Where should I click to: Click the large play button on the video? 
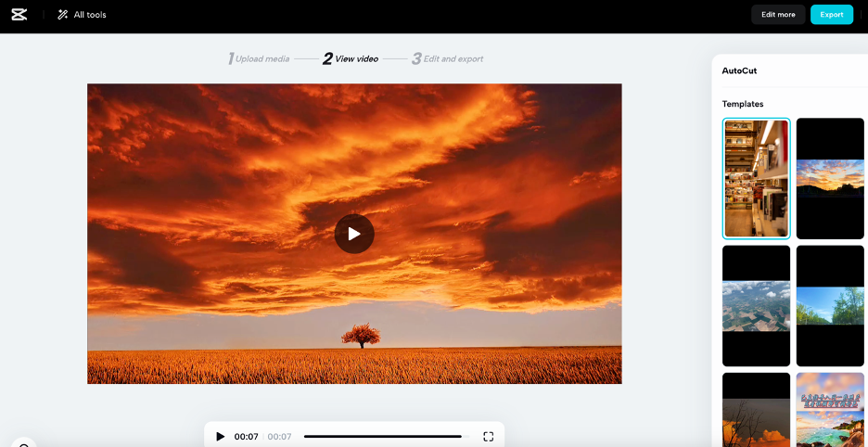point(354,234)
